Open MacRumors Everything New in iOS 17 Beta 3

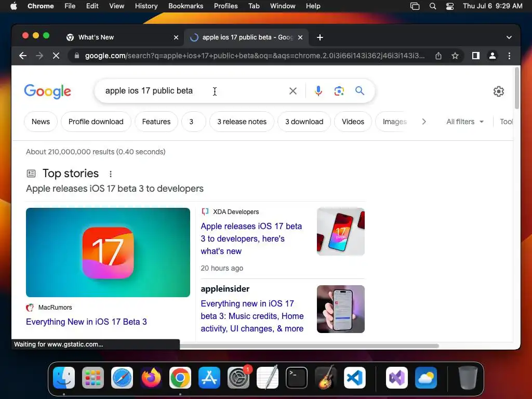point(87,322)
